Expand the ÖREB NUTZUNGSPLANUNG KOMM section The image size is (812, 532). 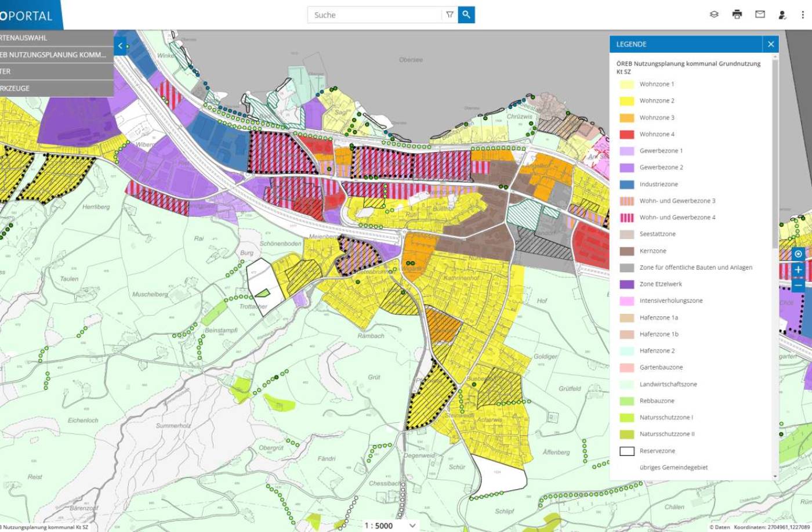[52, 55]
